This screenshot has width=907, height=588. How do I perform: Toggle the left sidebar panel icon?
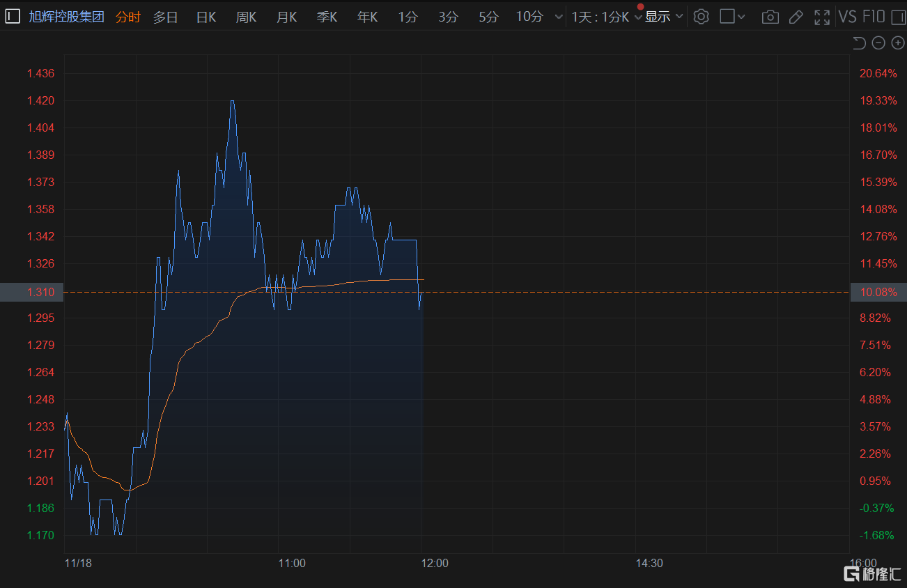click(x=13, y=17)
